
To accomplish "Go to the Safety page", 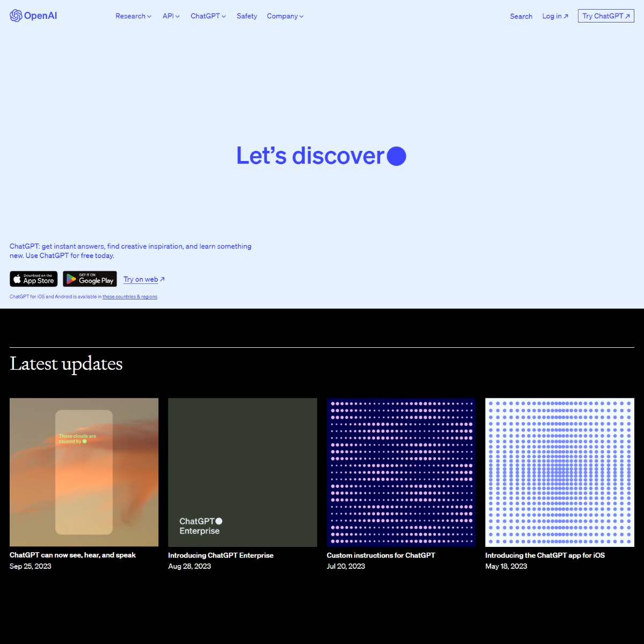I will (247, 16).
